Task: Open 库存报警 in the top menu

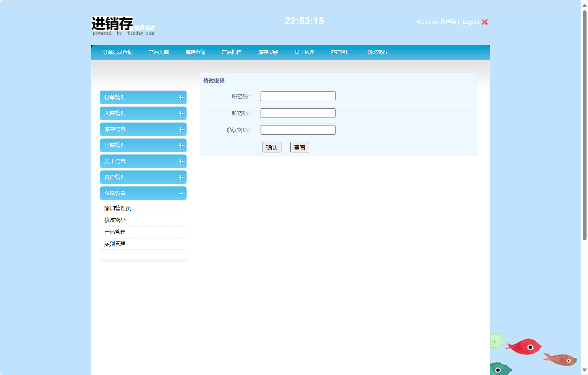Action: click(268, 52)
